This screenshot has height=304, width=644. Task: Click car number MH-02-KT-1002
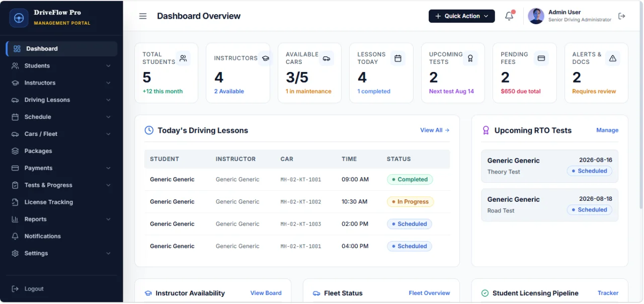301,202
